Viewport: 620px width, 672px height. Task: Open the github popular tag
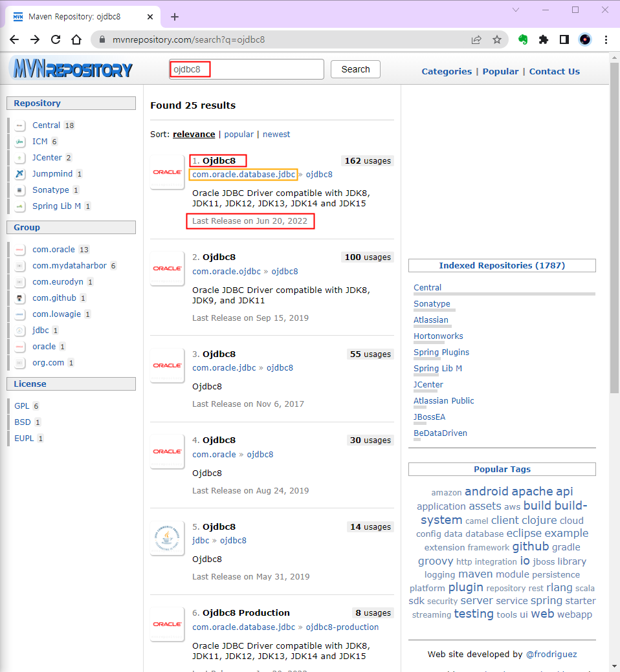coord(531,547)
